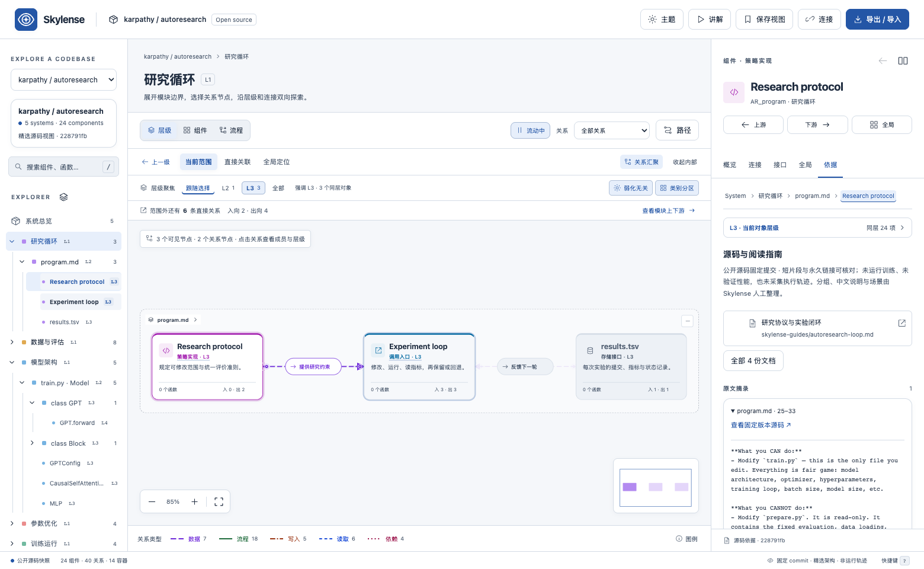Click the legend info icon 图例
Image resolution: width=924 pixels, height=569 pixels.
coord(686,539)
